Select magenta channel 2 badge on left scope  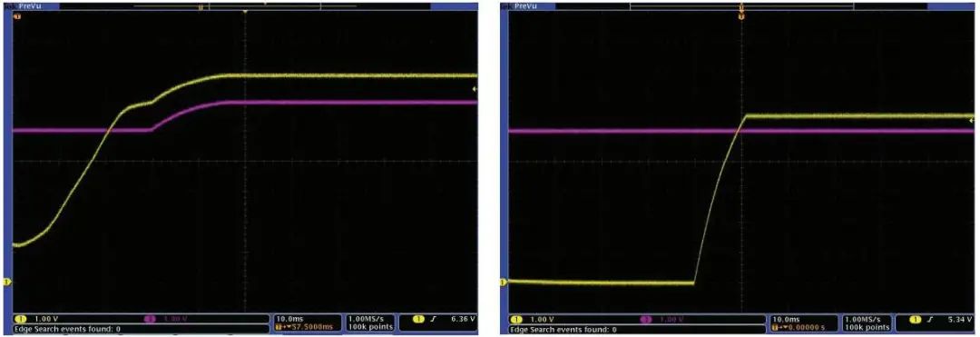[x=150, y=318]
